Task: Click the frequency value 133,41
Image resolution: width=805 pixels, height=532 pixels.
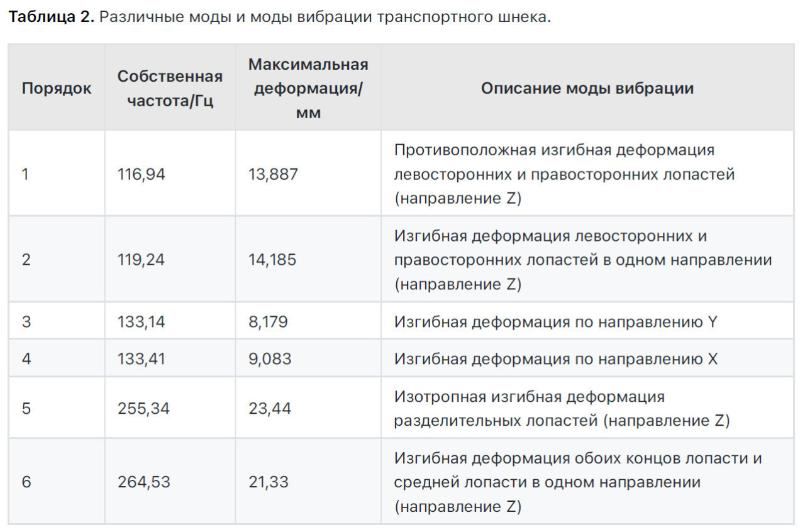Action: click(x=141, y=359)
